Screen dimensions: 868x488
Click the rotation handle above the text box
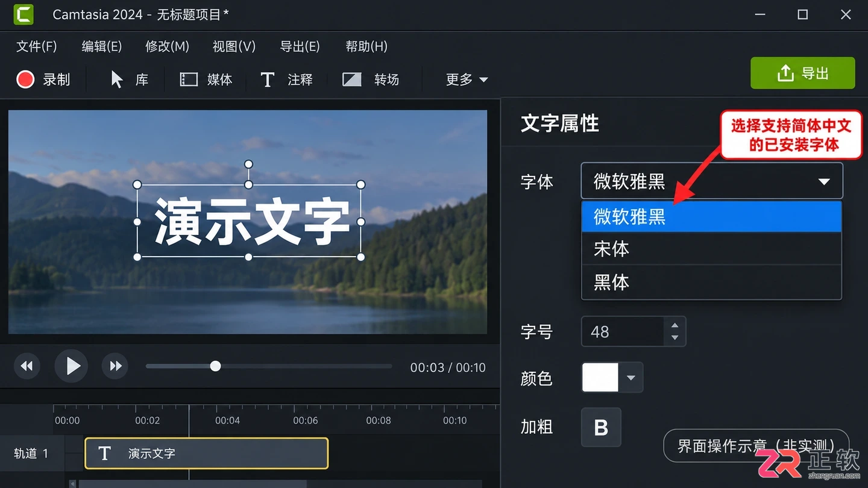[248, 164]
